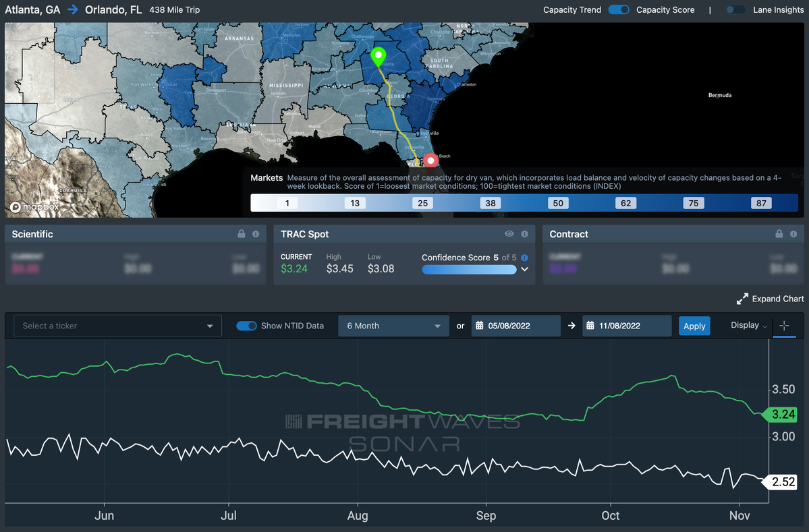The width and height of the screenshot is (809, 532).
Task: Click the Orlando, FL destination text
Action: coord(113,10)
